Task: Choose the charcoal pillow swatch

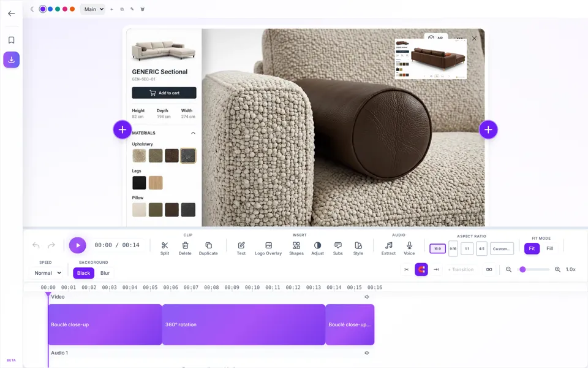Action: click(x=188, y=210)
